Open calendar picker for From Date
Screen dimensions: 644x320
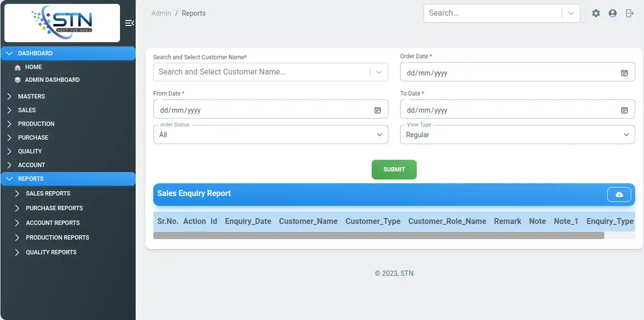[378, 110]
